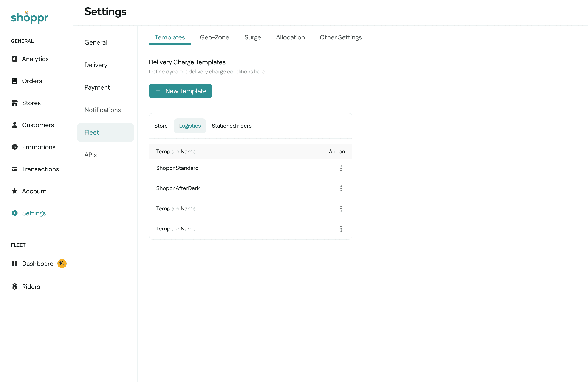Switch to the Surge tab
The image size is (588, 382).
pos(252,37)
